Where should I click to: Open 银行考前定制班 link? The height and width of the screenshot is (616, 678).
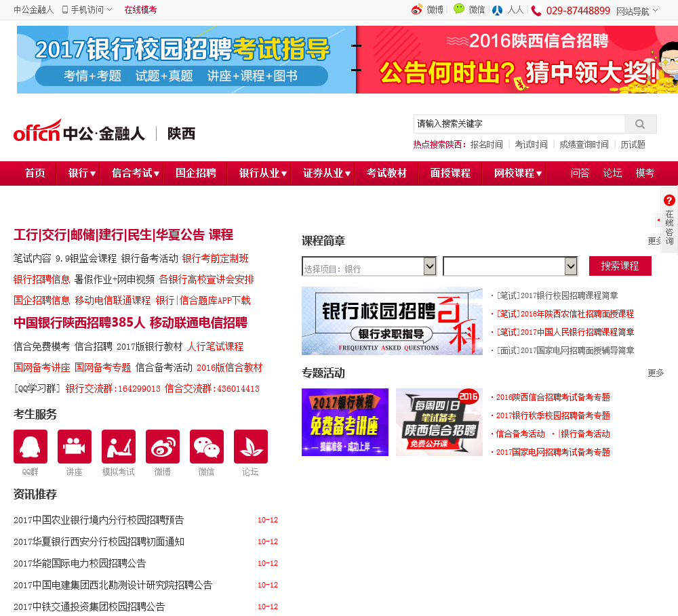click(216, 258)
